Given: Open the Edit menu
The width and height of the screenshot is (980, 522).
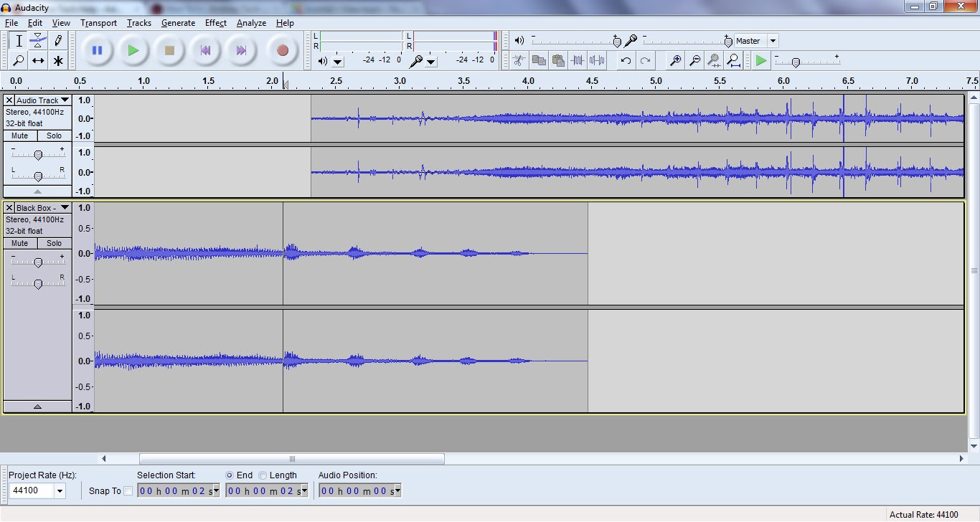Looking at the screenshot, I should (35, 23).
